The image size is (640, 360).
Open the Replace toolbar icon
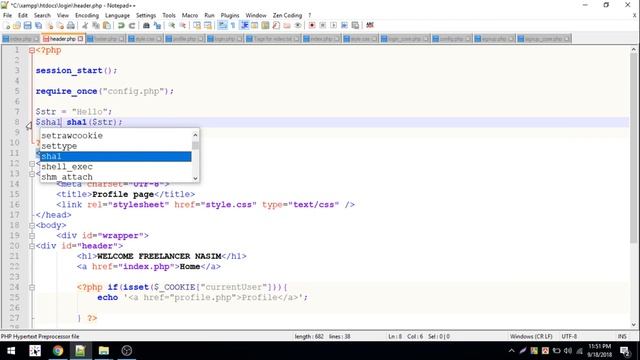157,25
